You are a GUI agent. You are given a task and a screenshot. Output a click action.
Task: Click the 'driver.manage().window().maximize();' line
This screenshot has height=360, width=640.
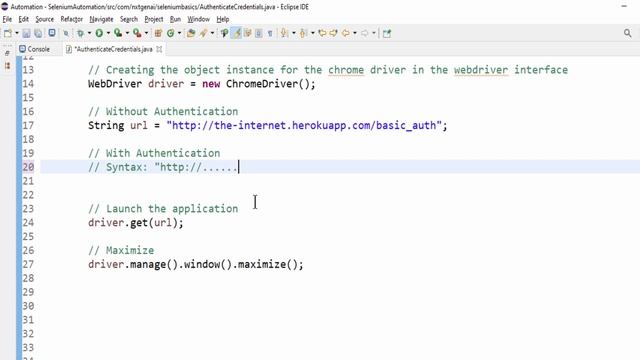(x=196, y=264)
